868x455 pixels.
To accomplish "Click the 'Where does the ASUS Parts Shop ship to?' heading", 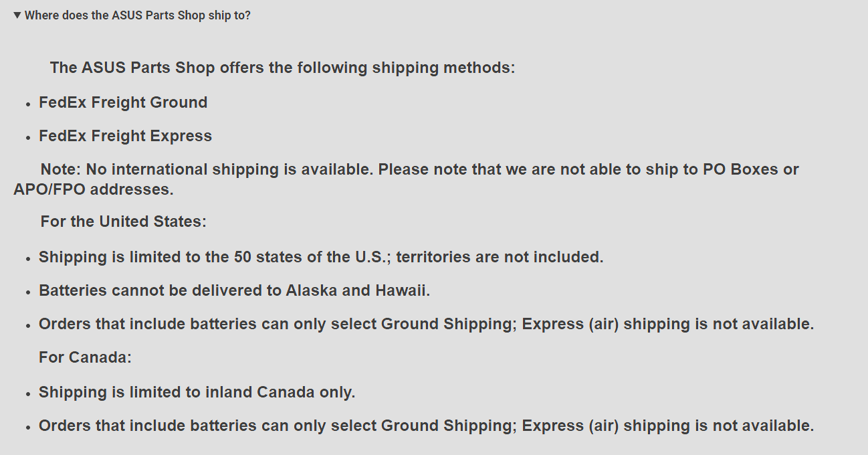I will [x=138, y=15].
